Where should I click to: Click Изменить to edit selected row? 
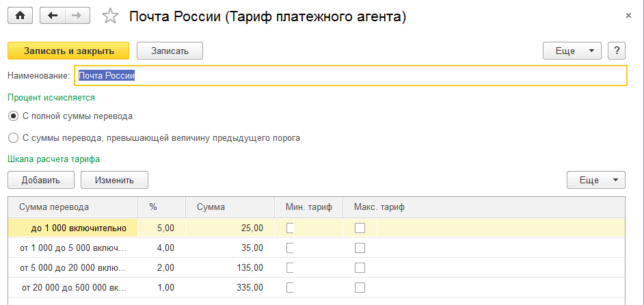114,180
